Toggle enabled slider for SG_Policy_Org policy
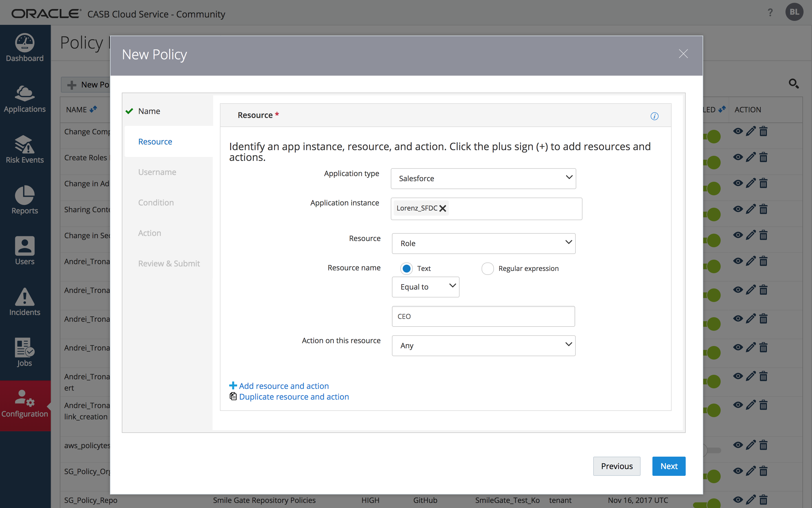 712,476
